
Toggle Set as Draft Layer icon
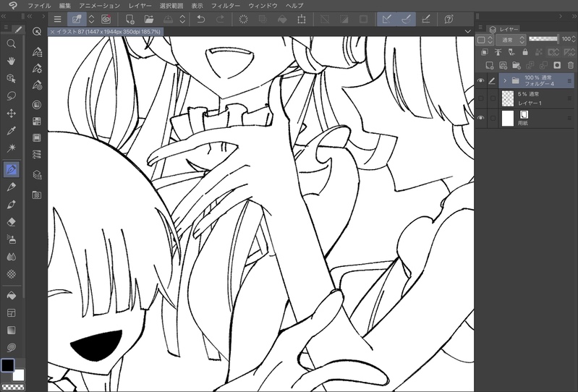click(x=511, y=52)
